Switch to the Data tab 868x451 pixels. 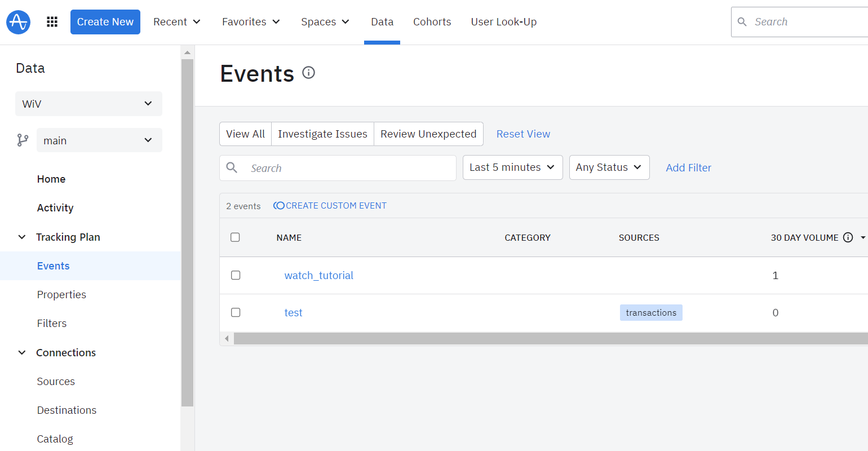(x=382, y=22)
